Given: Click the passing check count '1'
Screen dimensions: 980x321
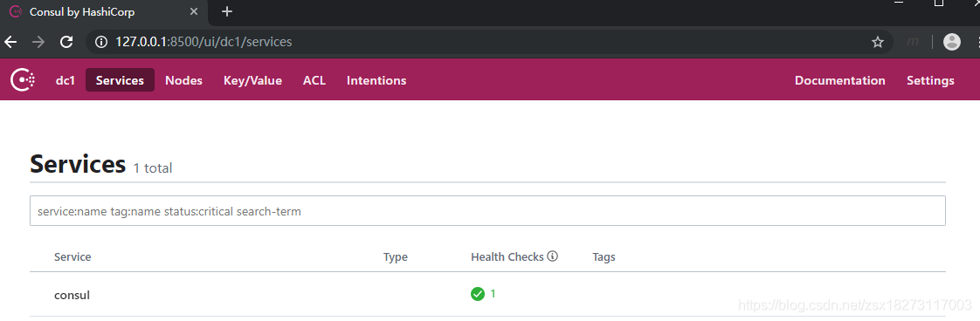Looking at the screenshot, I should pyautogui.click(x=493, y=293).
